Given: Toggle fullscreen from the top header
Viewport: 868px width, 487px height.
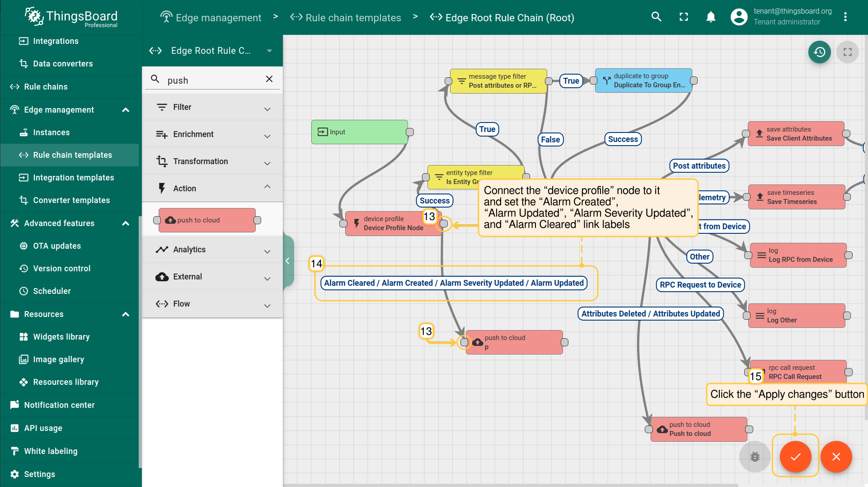Looking at the screenshot, I should pyautogui.click(x=684, y=17).
